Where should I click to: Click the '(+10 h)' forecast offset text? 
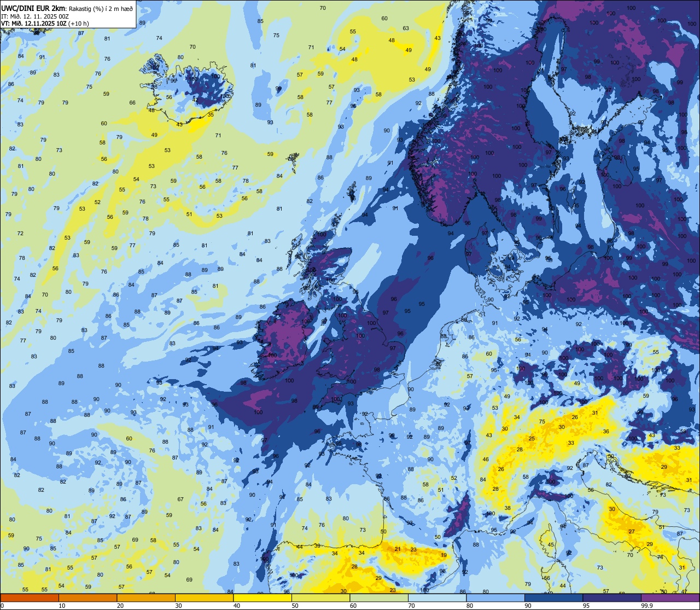point(80,23)
